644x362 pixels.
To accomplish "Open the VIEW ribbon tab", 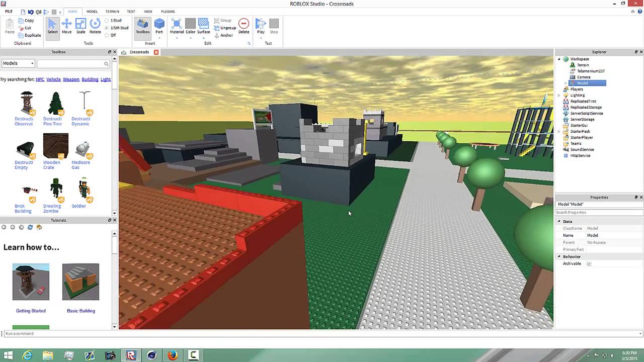I will tap(148, 11).
